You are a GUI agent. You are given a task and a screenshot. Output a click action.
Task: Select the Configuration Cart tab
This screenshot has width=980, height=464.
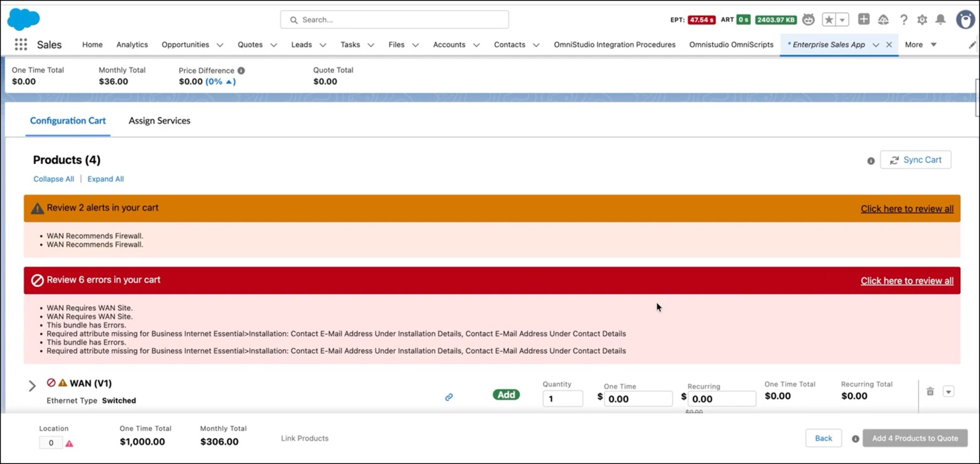pos(68,121)
